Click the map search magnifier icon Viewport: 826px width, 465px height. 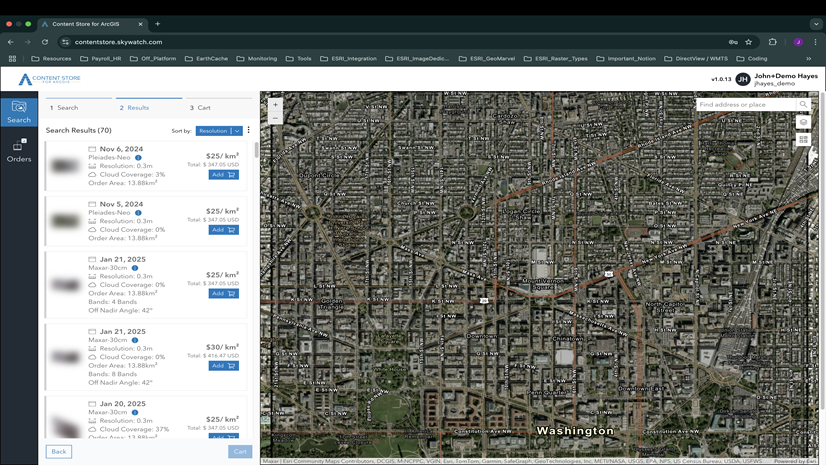click(x=803, y=104)
